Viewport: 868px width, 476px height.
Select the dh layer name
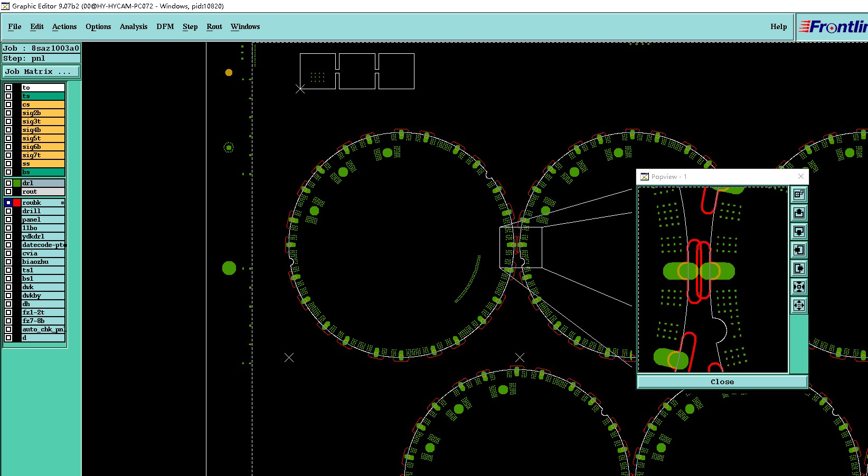(x=43, y=304)
